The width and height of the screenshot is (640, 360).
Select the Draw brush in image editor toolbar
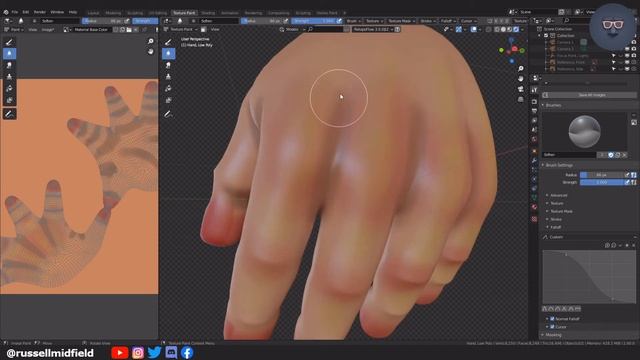pos(9,42)
